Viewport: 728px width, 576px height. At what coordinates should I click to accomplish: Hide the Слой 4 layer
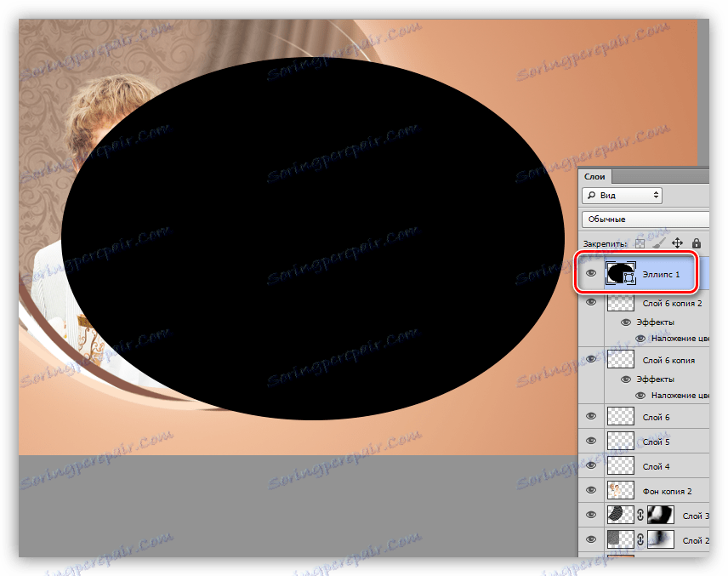(590, 465)
